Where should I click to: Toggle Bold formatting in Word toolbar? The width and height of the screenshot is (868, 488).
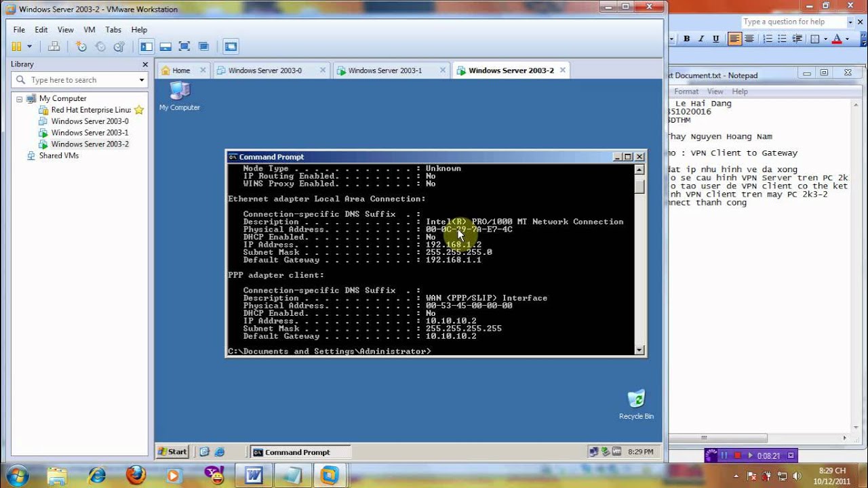click(x=686, y=39)
